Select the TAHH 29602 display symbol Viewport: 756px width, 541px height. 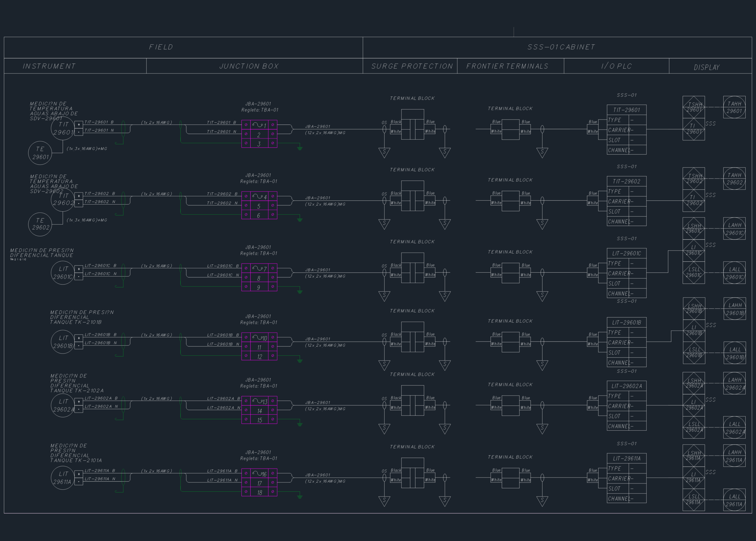point(734,179)
